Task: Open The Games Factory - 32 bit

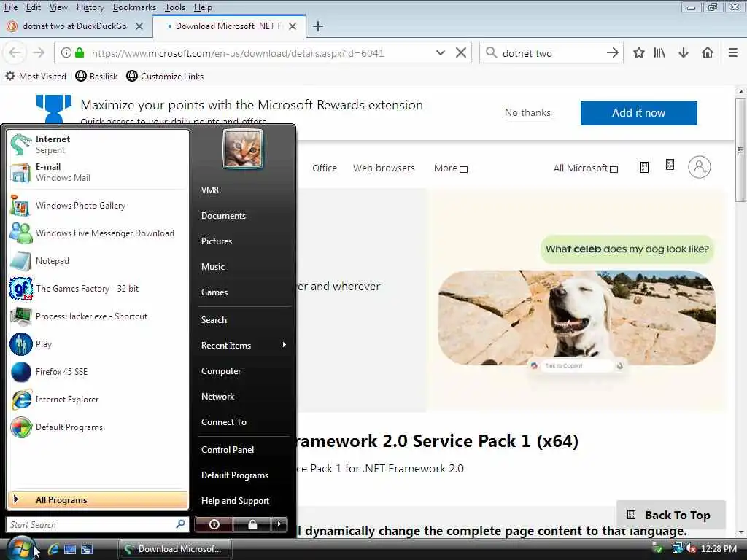Action: [x=98, y=289]
